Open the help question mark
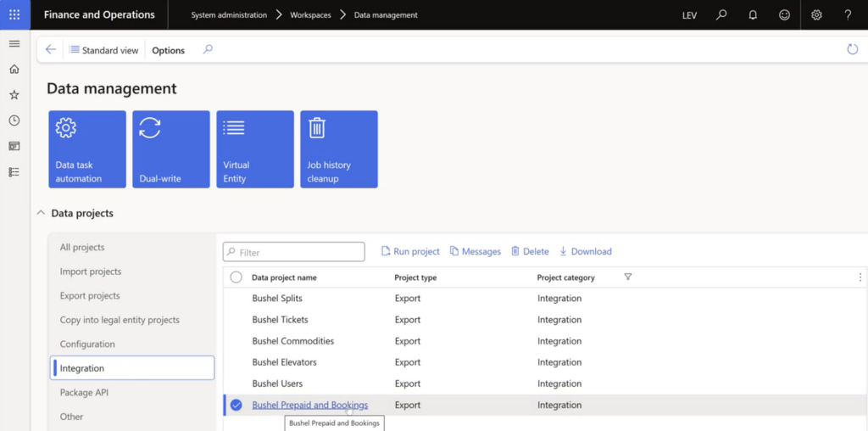This screenshot has width=868, height=431. click(848, 15)
